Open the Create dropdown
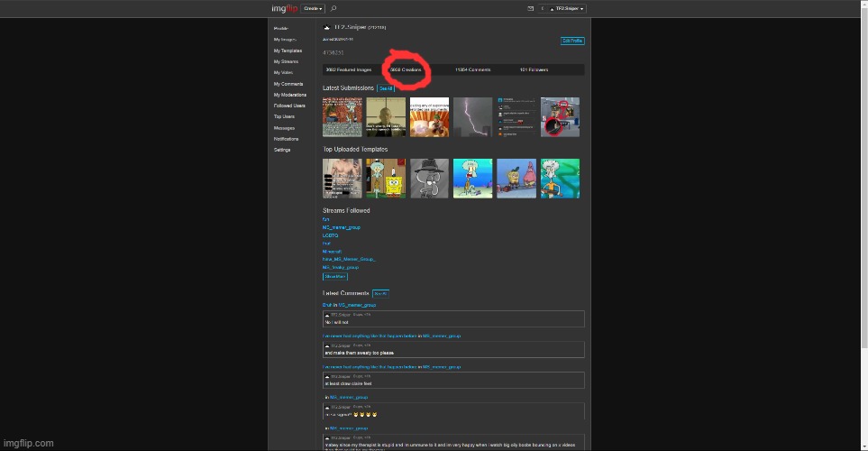The image size is (868, 451). pos(313,8)
